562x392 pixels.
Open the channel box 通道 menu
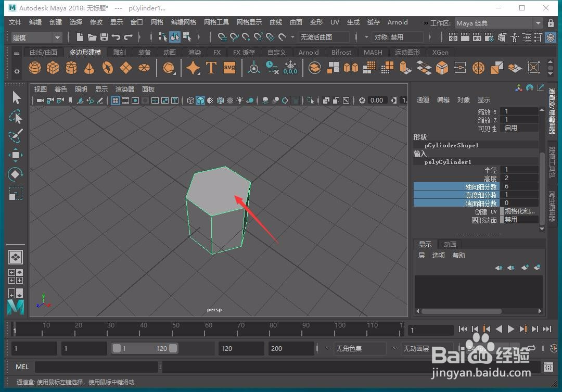point(423,100)
